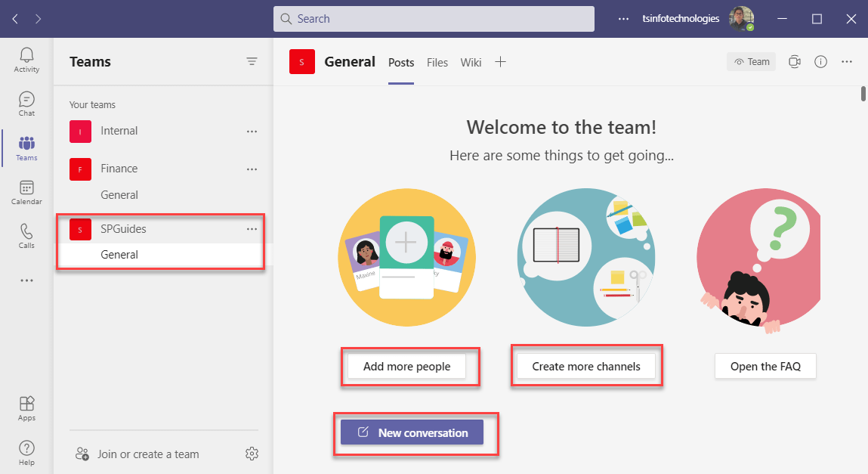The image size is (868, 474).
Task: Open settings and more ellipsis in title bar
Action: pyautogui.click(x=623, y=19)
